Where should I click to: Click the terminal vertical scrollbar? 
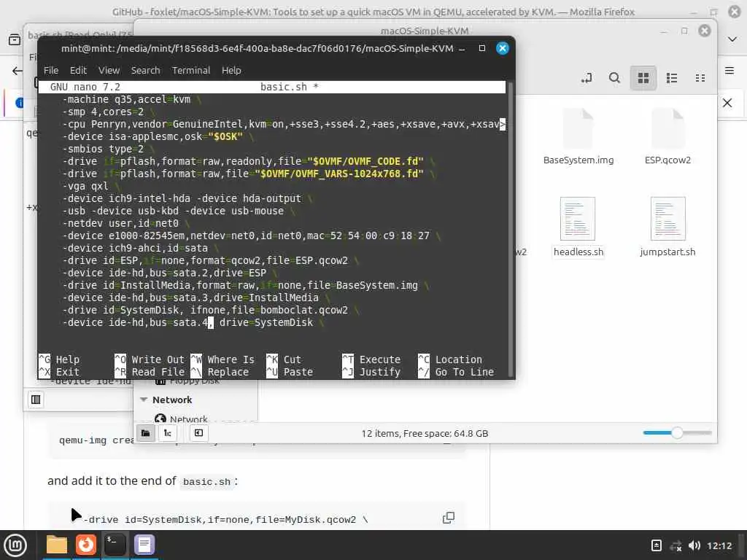510,228
